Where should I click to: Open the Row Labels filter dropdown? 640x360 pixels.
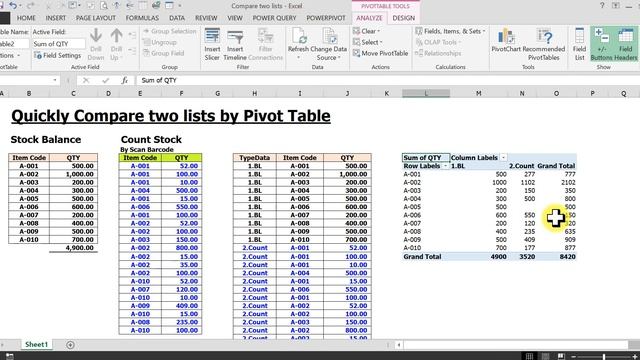[x=445, y=166]
